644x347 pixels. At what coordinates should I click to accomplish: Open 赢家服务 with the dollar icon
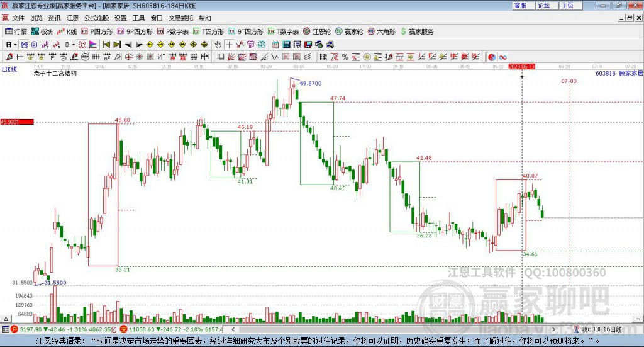[417, 31]
